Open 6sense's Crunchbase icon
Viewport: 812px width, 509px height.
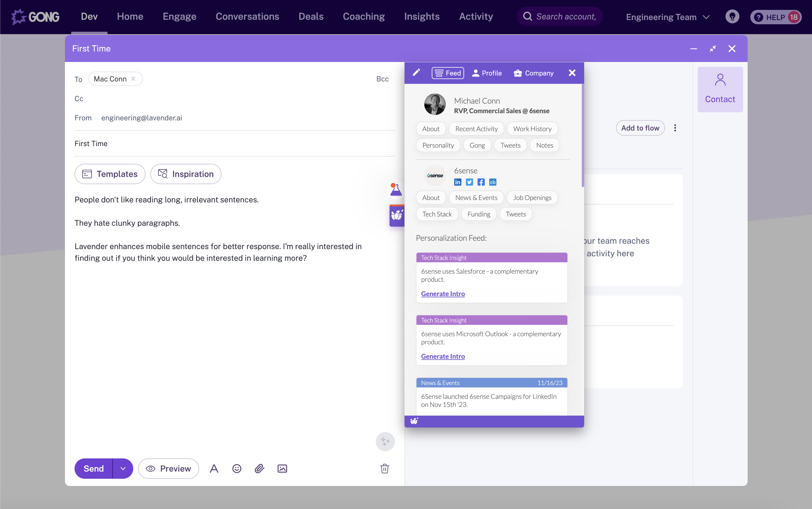coord(493,182)
